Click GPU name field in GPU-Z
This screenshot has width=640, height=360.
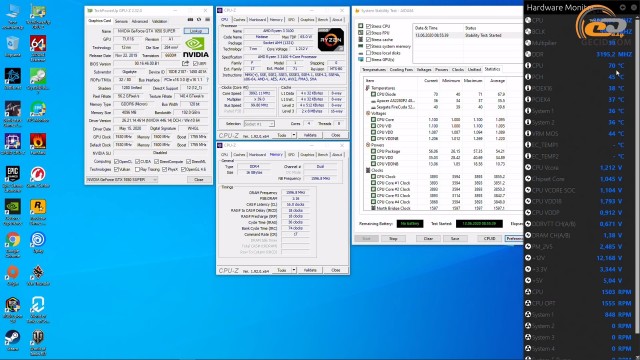(x=147, y=31)
